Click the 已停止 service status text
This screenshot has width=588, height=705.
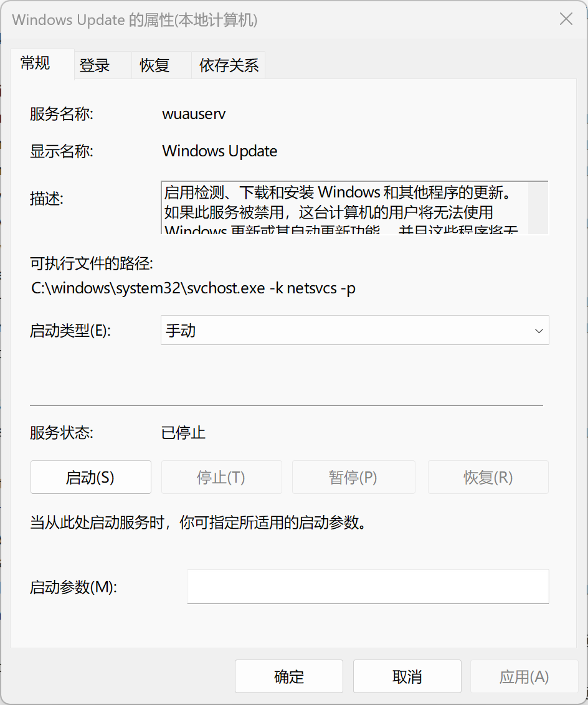pos(183,433)
